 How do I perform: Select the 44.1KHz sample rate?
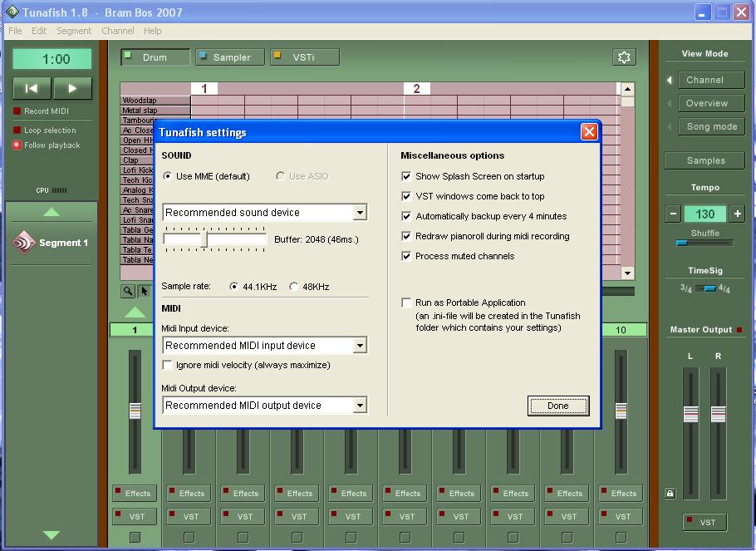233,287
